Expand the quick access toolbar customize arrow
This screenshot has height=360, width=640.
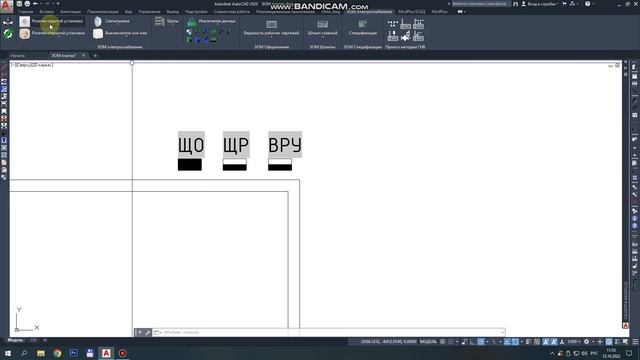58,4
